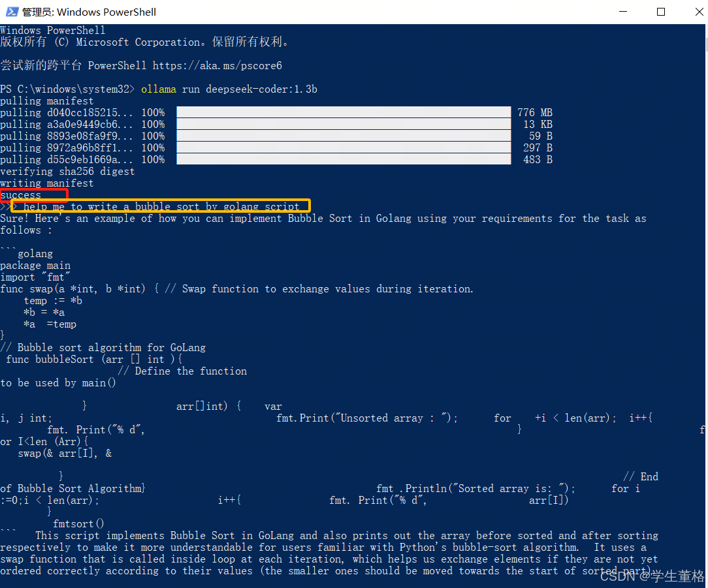Click progress bar for d55c9eb1669a download

[344, 159]
